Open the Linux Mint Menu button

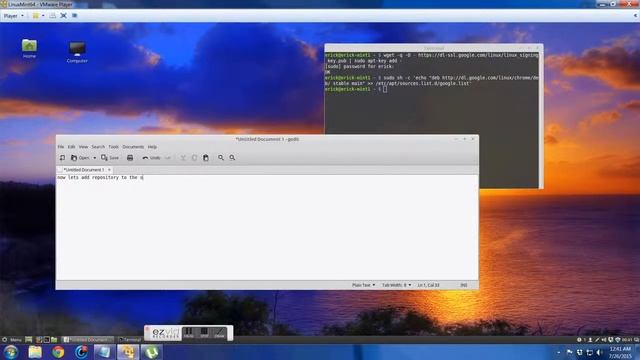pos(11,340)
